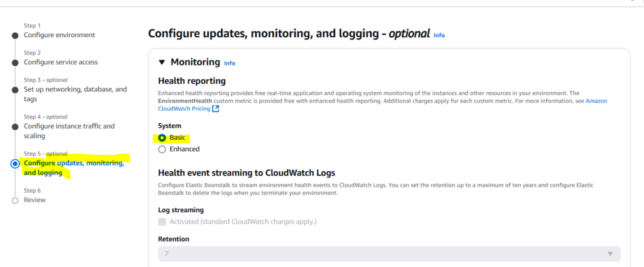Click the Retention dropdown arrow

609,253
